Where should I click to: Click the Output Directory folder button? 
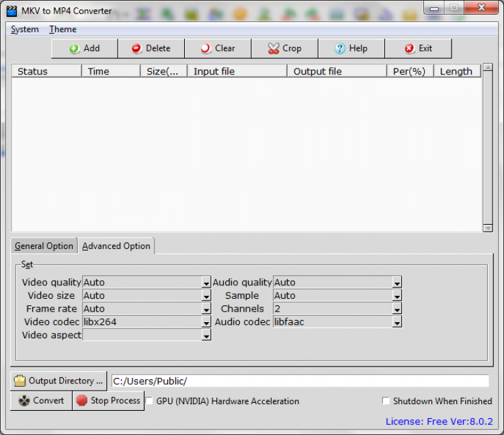(x=58, y=381)
